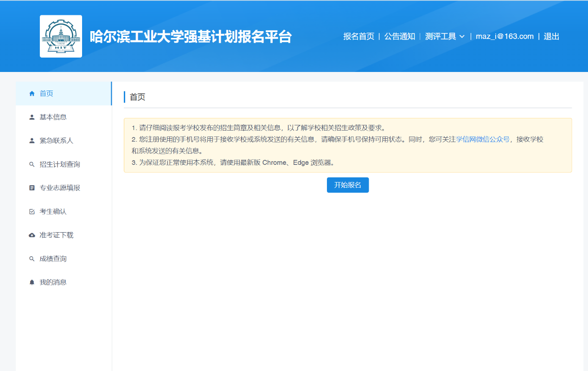This screenshot has width=588, height=371.
Task: Open 报名首页 in the top navigation
Action: click(358, 36)
